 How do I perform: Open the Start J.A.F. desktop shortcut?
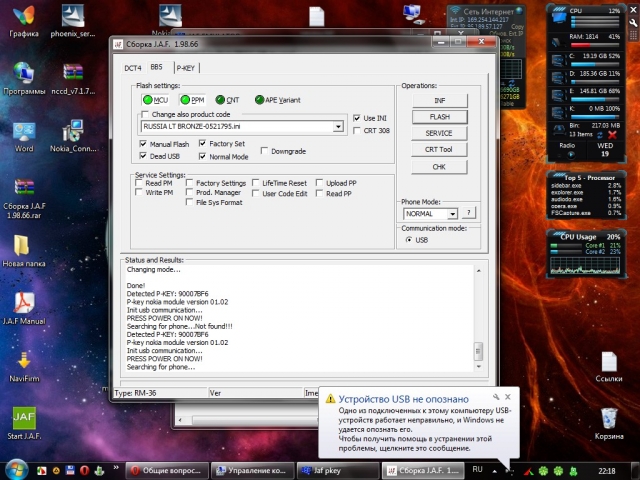(24, 418)
